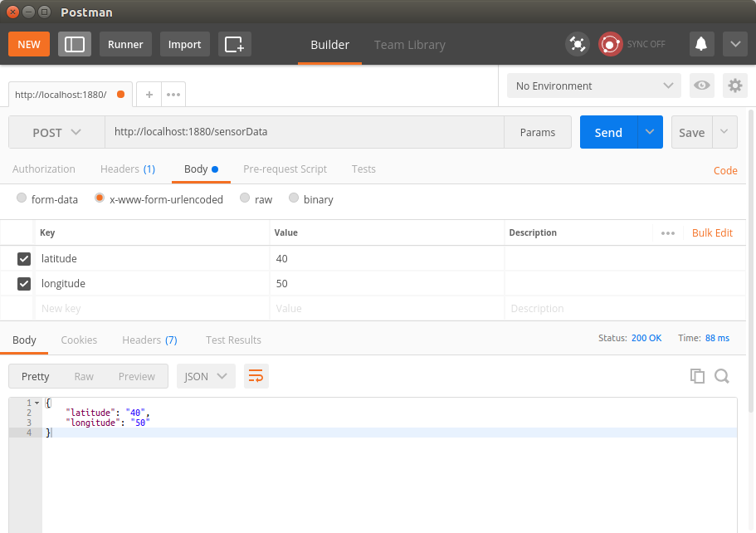The image size is (756, 533).
Task: Switch to the Pre-request Script tab
Action: tap(285, 169)
